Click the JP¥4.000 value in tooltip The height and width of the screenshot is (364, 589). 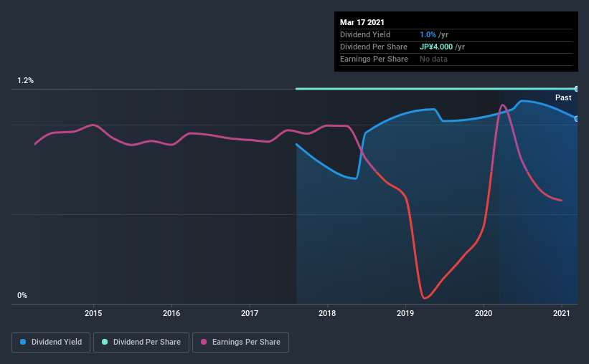click(436, 47)
